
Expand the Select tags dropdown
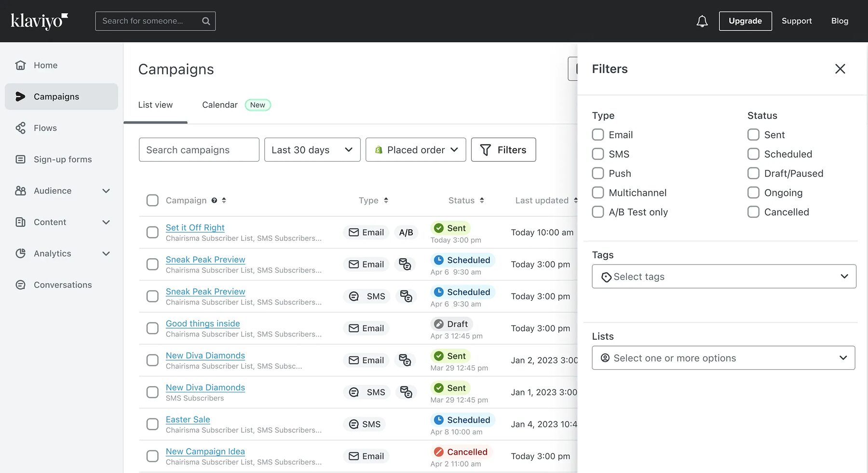point(723,276)
